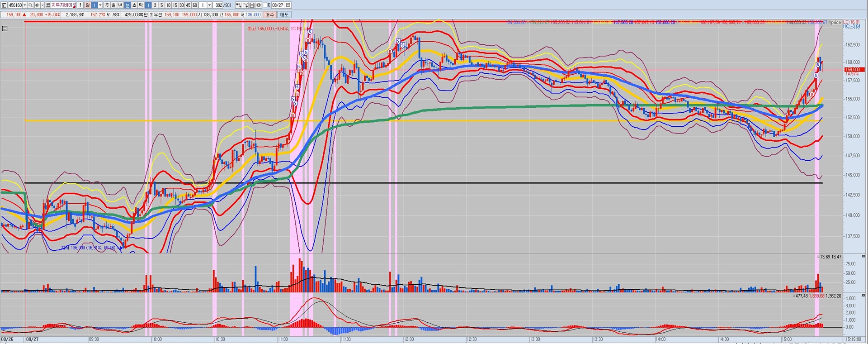
Task: Click the low price 136,000 in quote bar
Action: [253, 14]
